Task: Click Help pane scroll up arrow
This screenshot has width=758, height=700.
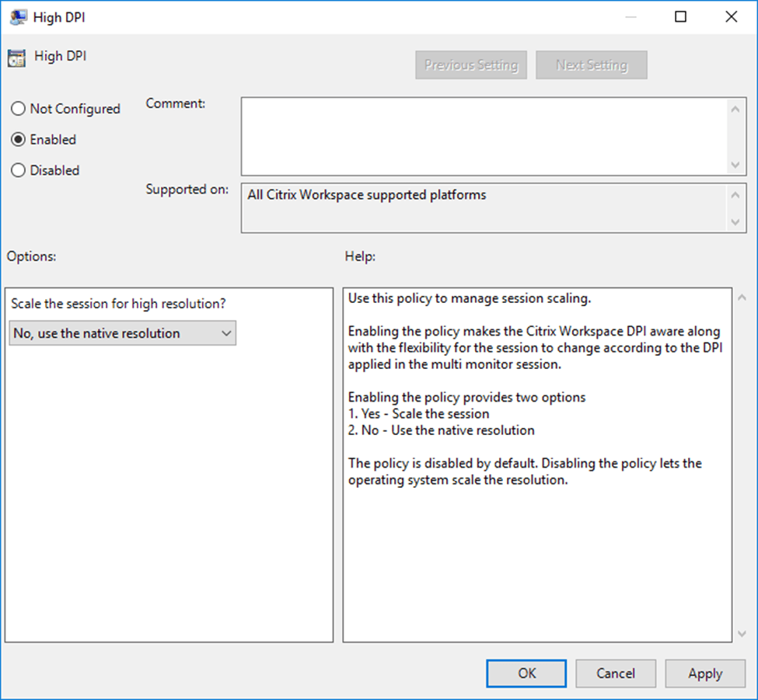Action: 742,298
